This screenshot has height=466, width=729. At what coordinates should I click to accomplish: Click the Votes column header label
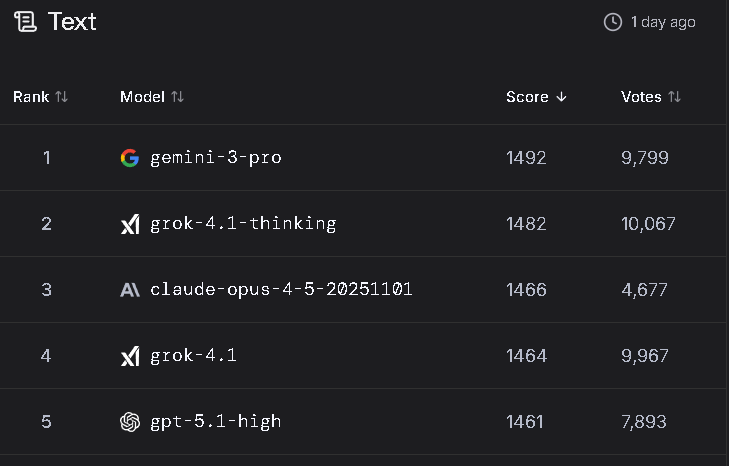[x=641, y=97]
